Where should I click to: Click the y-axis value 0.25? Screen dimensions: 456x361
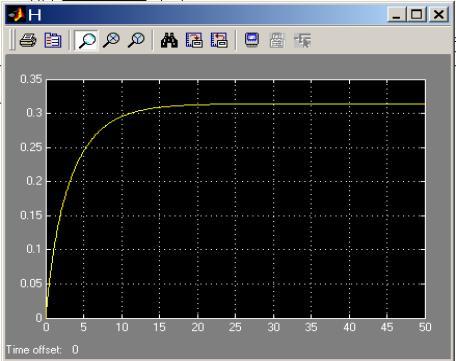click(x=31, y=147)
